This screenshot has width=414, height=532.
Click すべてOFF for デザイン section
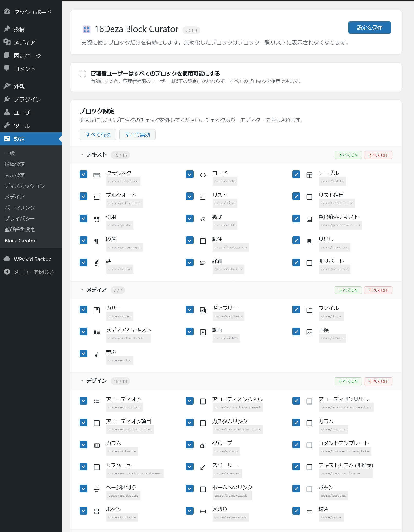pos(378,381)
